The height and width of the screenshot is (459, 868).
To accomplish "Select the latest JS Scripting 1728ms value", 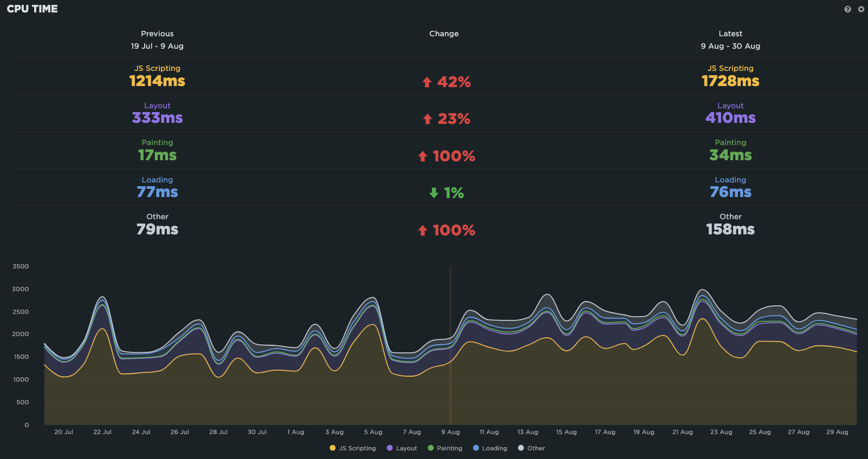I will [x=730, y=81].
